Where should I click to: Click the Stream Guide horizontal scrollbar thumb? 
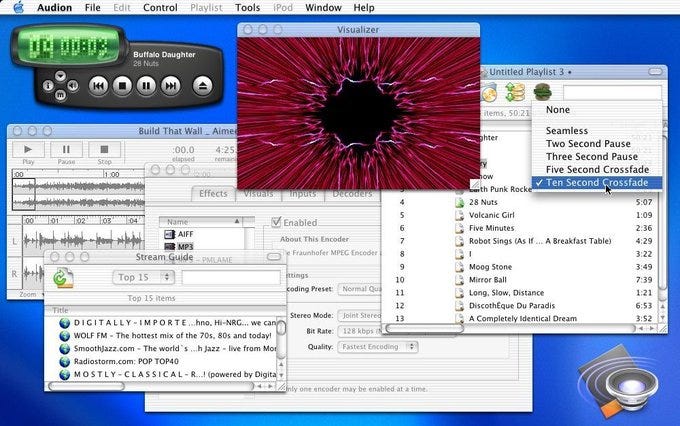click(86, 386)
